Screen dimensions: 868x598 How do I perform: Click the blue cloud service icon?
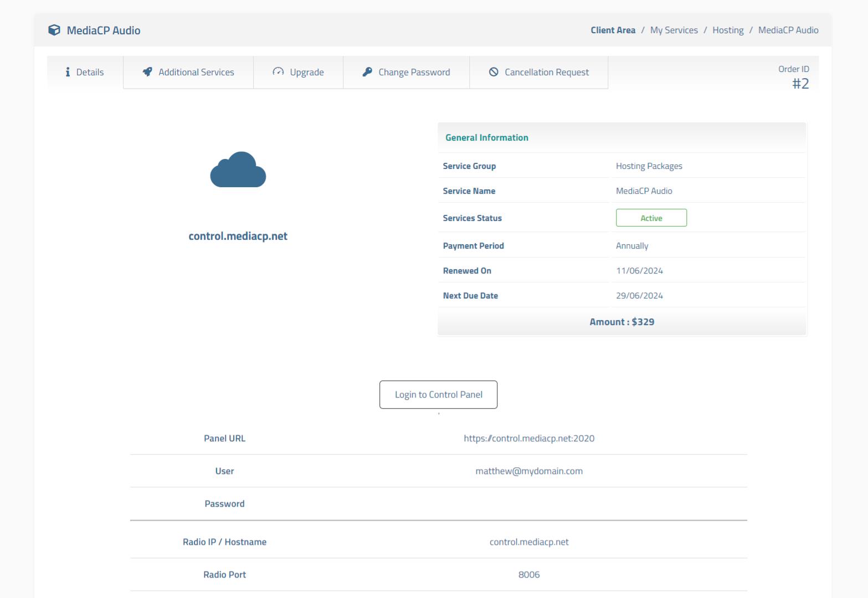click(x=238, y=169)
